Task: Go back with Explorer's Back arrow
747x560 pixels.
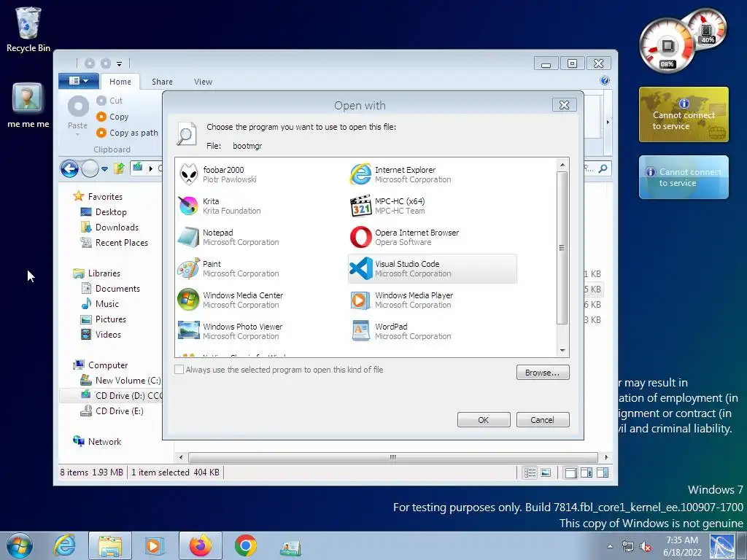Action: tap(69, 168)
